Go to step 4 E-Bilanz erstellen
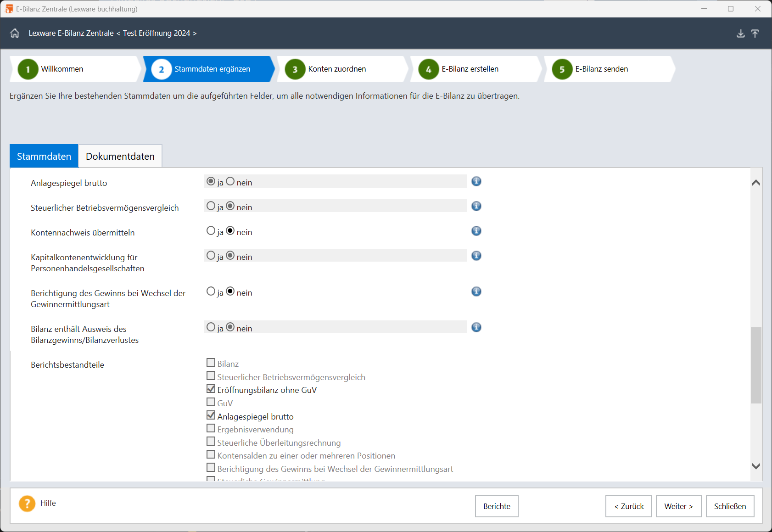 476,69
